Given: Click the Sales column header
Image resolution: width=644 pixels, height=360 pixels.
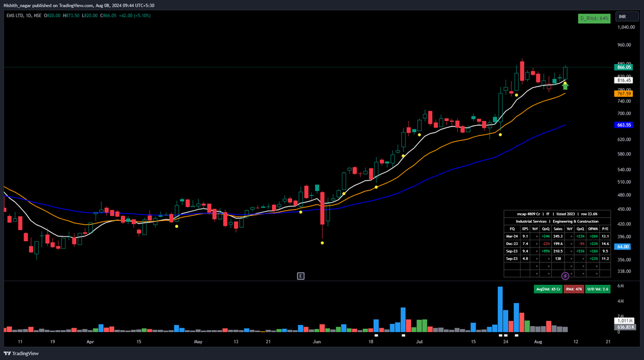Looking at the screenshot, I should [558, 228].
